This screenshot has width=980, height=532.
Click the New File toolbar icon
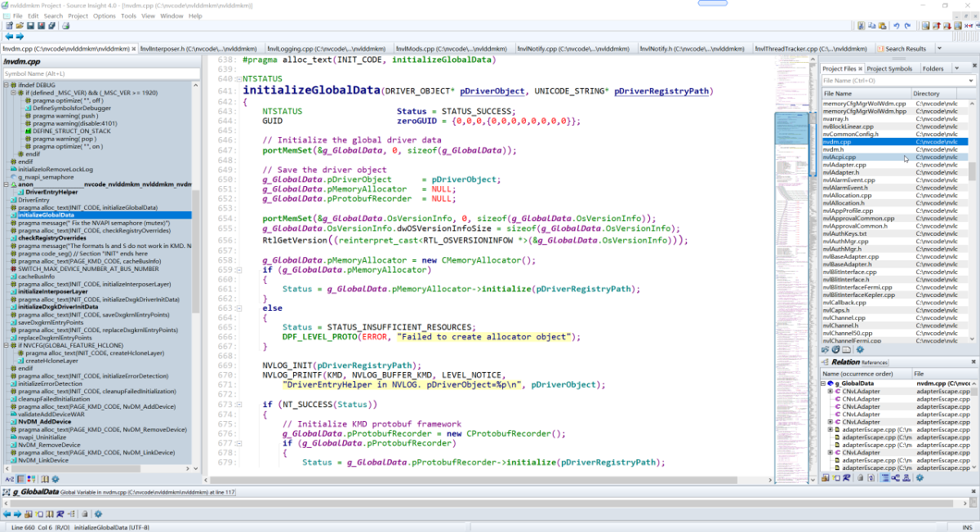9,25
